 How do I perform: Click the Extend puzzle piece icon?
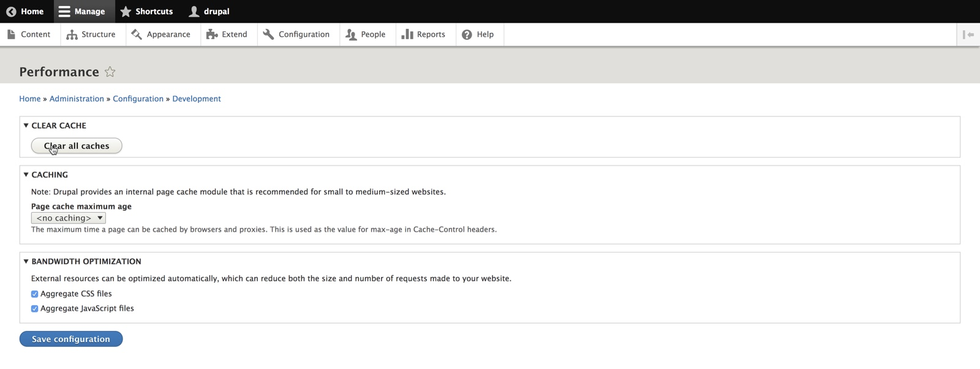pos(212,34)
